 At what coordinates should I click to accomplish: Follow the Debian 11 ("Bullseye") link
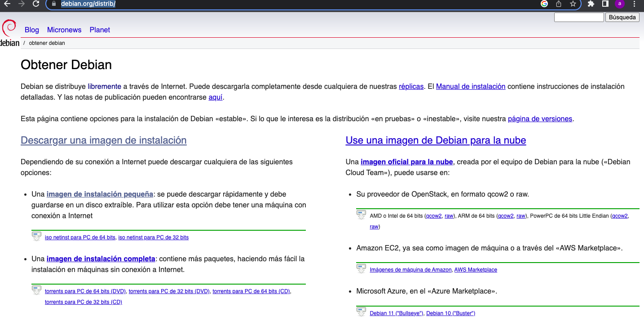coord(396,313)
